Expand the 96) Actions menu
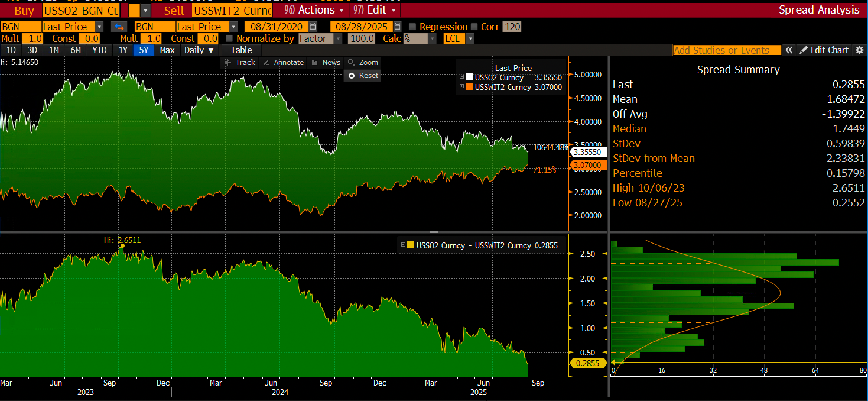Screen dimensions: 868x401 pyautogui.click(x=313, y=10)
